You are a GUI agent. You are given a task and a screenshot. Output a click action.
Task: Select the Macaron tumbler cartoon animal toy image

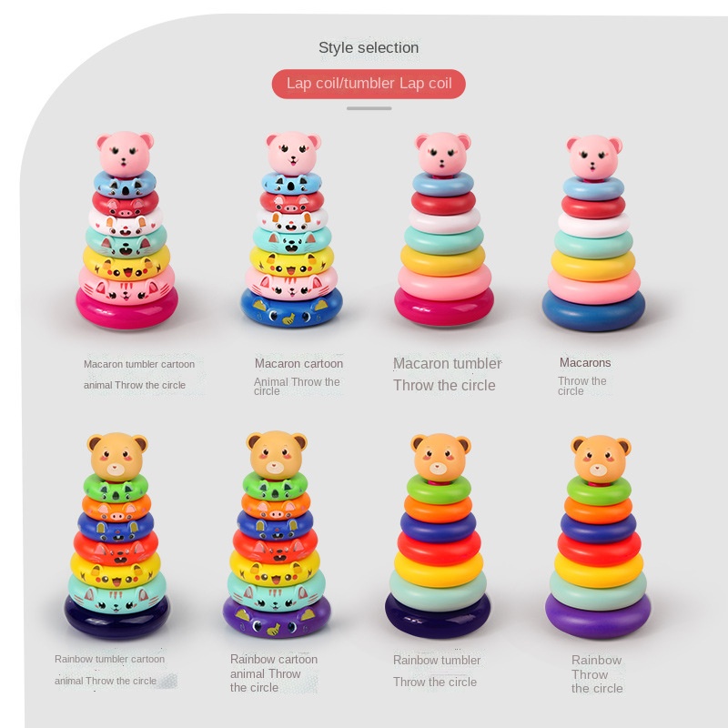(126, 230)
